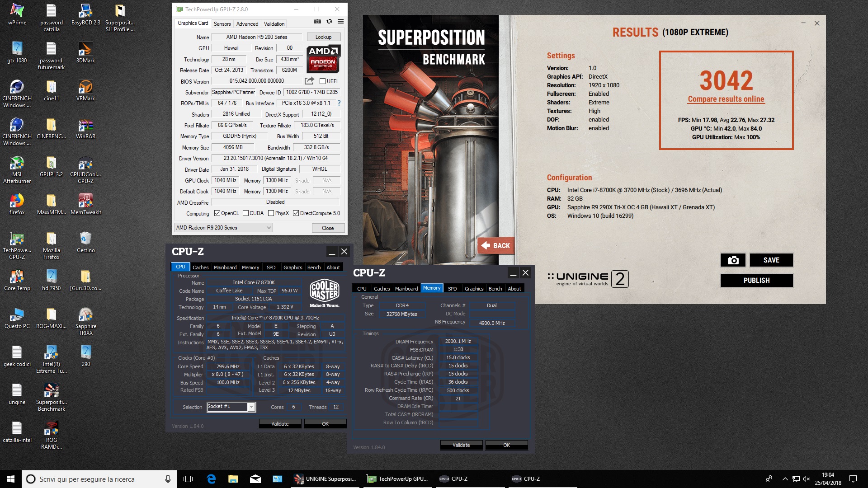Viewport: 868px width, 488px height.
Task: Click OK in right CPU-Z memory window
Action: [x=506, y=445]
